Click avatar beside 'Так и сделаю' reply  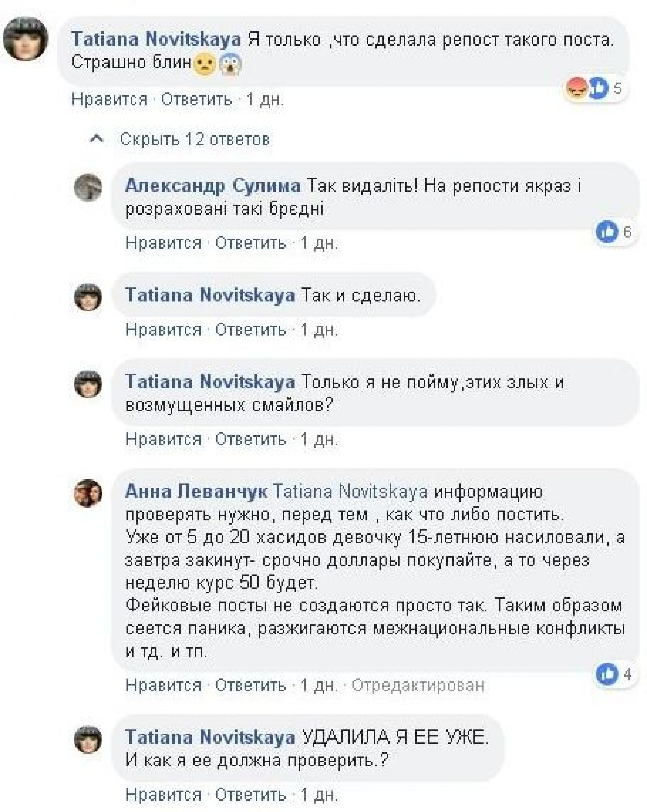[88, 297]
